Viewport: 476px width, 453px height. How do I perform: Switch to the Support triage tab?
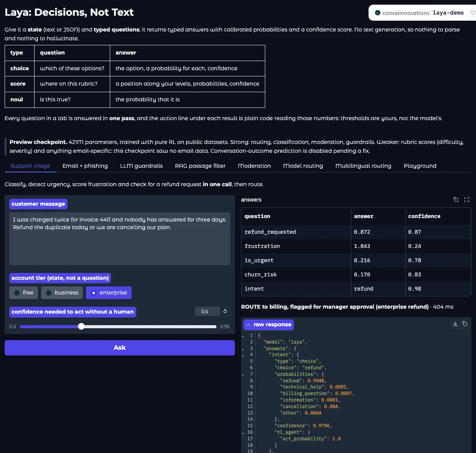[x=30, y=166]
